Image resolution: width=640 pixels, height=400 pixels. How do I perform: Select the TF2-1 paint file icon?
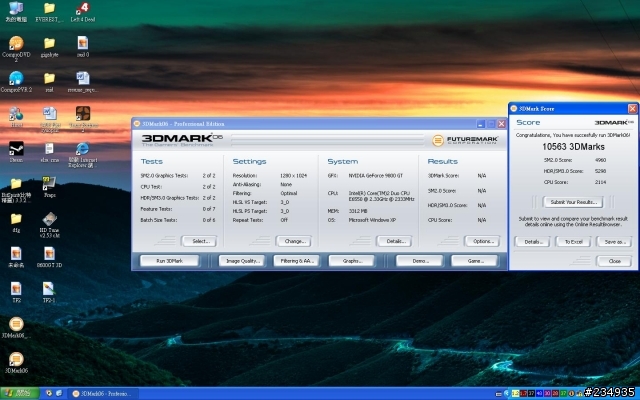coord(49,292)
